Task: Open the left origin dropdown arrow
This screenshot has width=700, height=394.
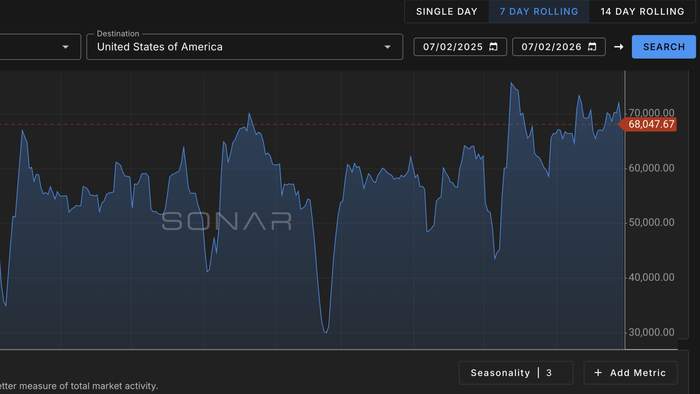Action: coord(65,47)
